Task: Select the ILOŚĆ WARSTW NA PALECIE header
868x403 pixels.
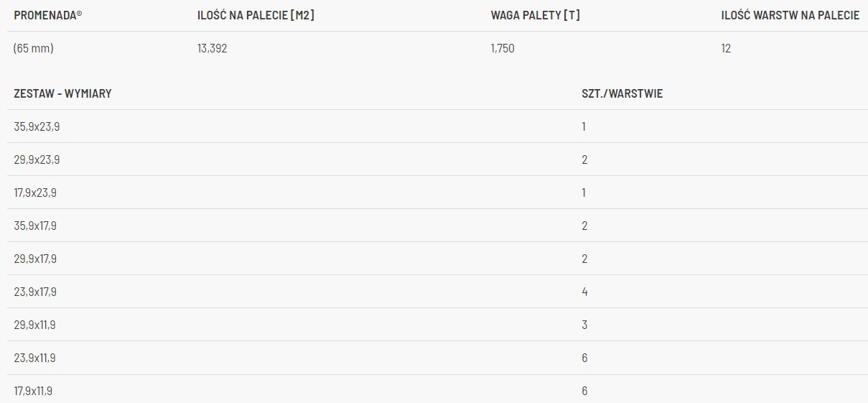Action: click(x=790, y=15)
